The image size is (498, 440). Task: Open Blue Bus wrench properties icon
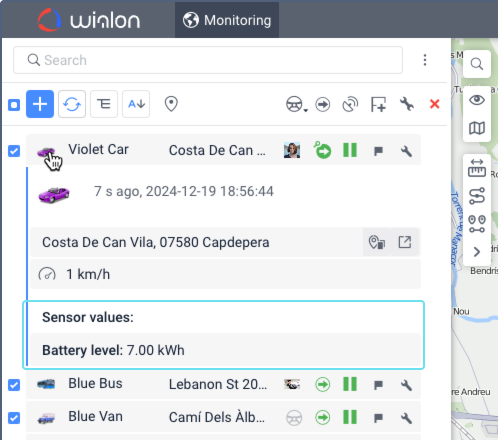tap(406, 385)
